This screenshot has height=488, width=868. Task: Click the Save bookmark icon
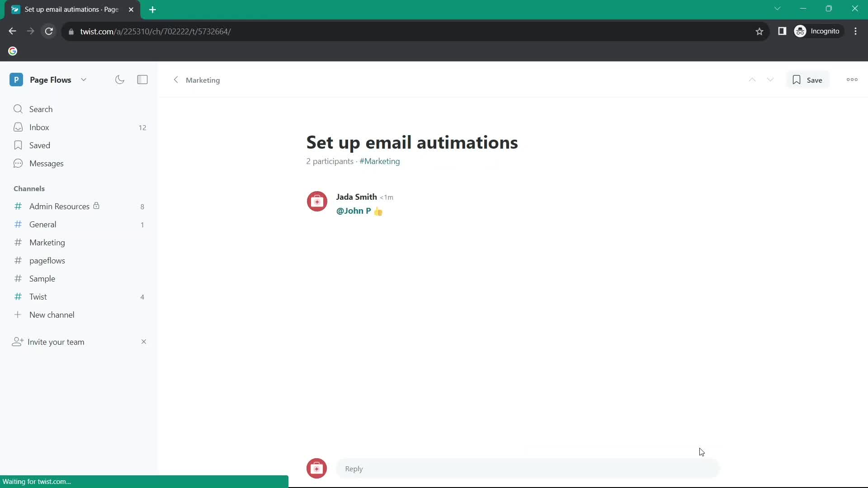[x=797, y=80]
